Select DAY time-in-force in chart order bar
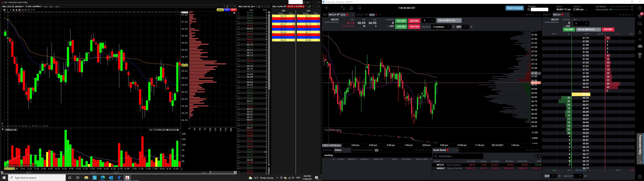This screenshot has height=181, width=644. coord(459,27)
